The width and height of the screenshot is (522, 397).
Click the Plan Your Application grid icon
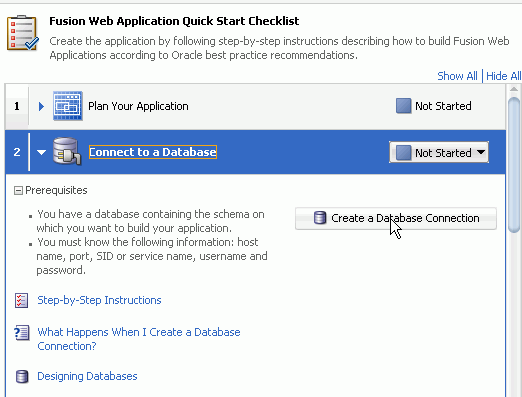point(68,106)
